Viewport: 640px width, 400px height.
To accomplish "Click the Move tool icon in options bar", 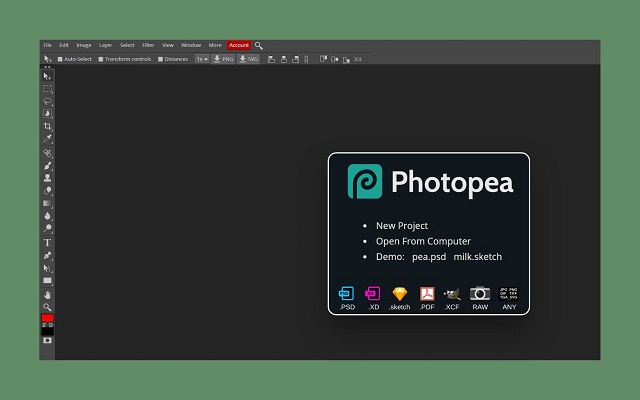I will (48, 59).
